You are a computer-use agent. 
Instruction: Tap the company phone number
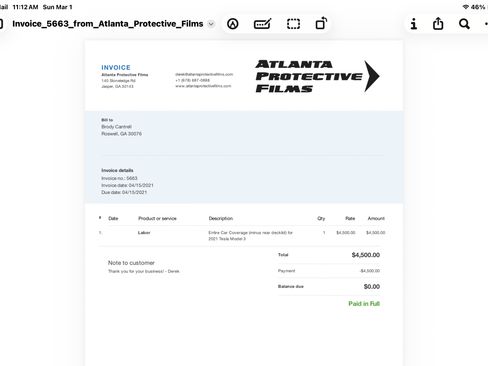(193, 80)
